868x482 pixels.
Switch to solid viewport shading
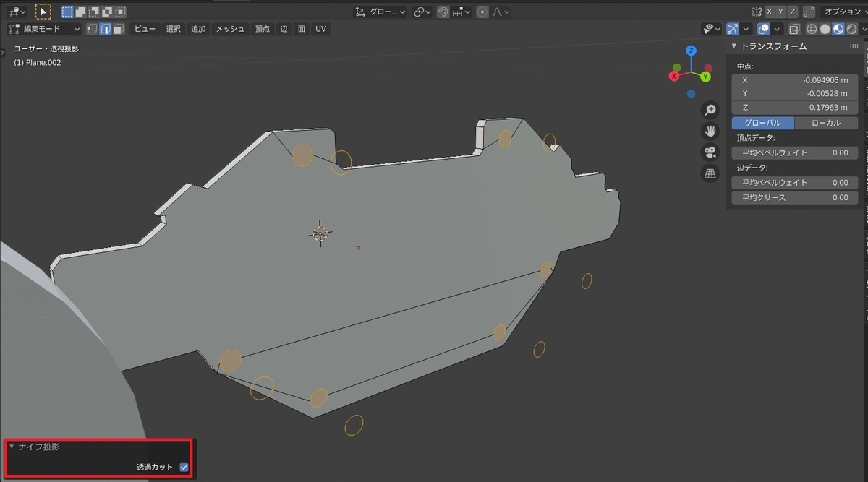click(x=825, y=29)
